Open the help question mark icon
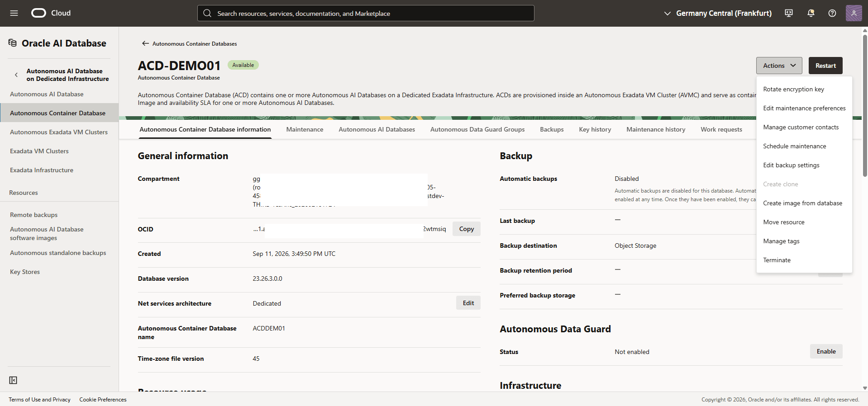The image size is (868, 406). pos(832,13)
